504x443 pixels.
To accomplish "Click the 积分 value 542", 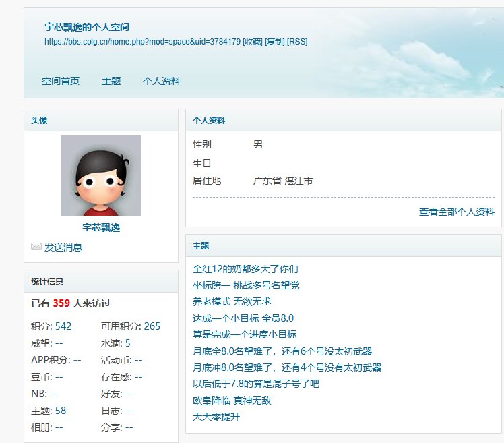I will pos(63,326).
